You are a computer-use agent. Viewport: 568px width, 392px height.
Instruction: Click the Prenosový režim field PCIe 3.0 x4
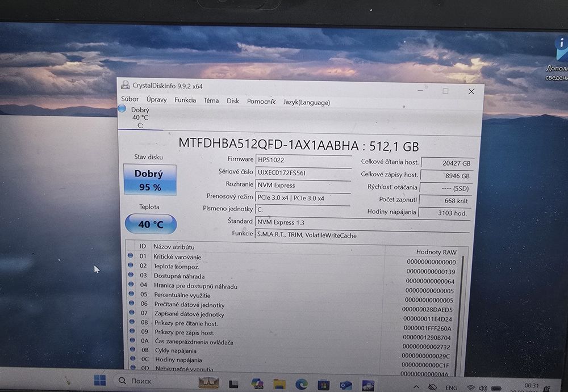tap(303, 198)
